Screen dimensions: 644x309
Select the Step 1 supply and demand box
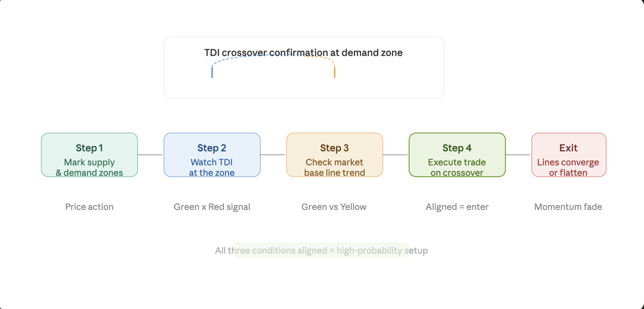89,155
